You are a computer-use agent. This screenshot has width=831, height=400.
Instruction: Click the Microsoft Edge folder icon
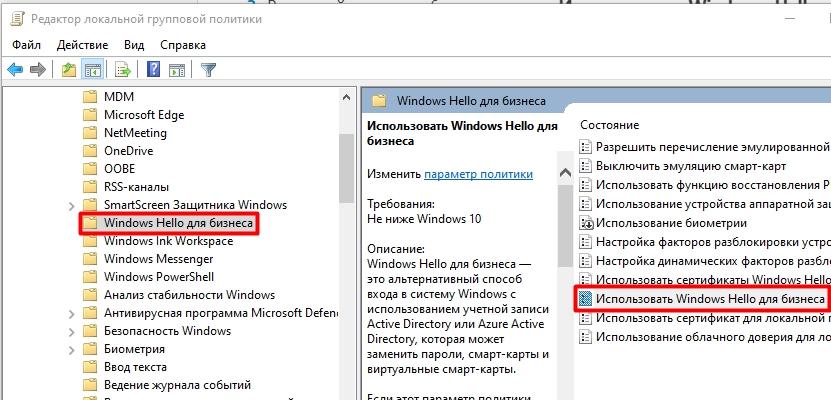(x=91, y=115)
